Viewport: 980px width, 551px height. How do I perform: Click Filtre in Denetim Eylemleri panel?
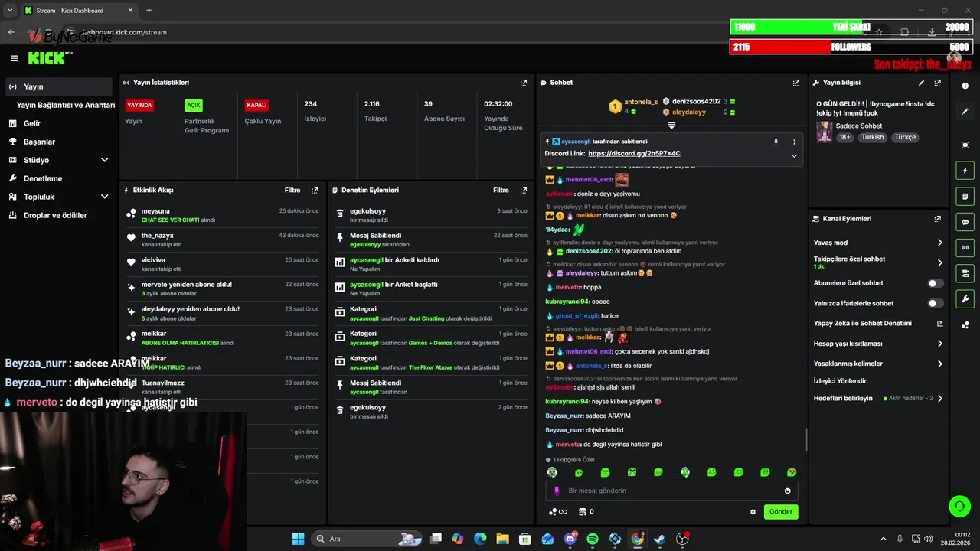click(x=501, y=190)
